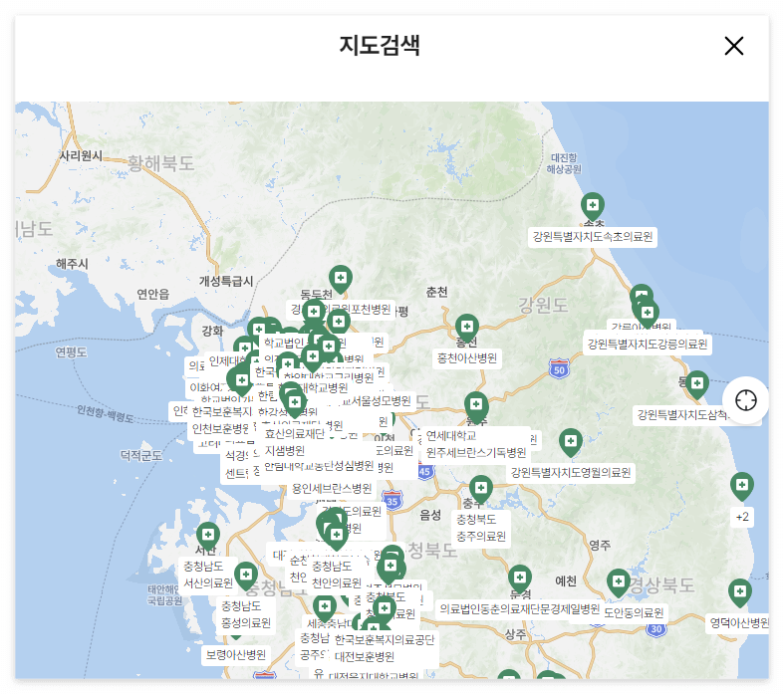Click the 영덕아산병원 label
Screen dimensions: 784x694
pyautogui.click(x=739, y=623)
